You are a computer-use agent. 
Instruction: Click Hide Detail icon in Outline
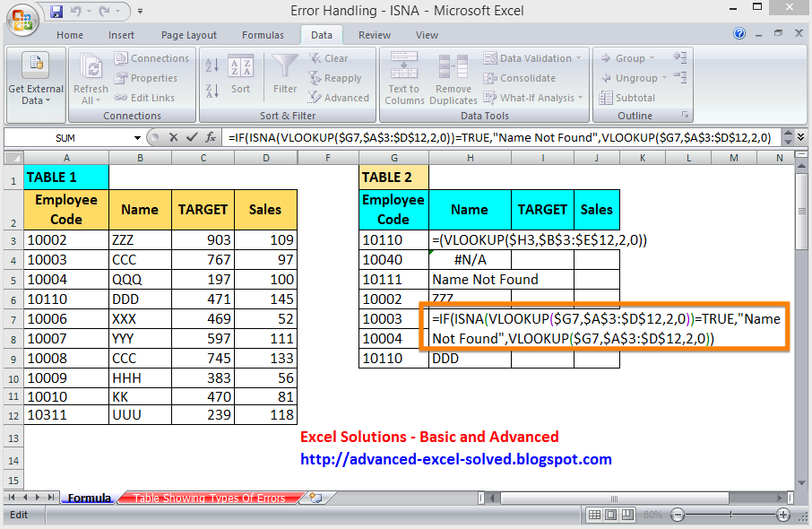(680, 78)
